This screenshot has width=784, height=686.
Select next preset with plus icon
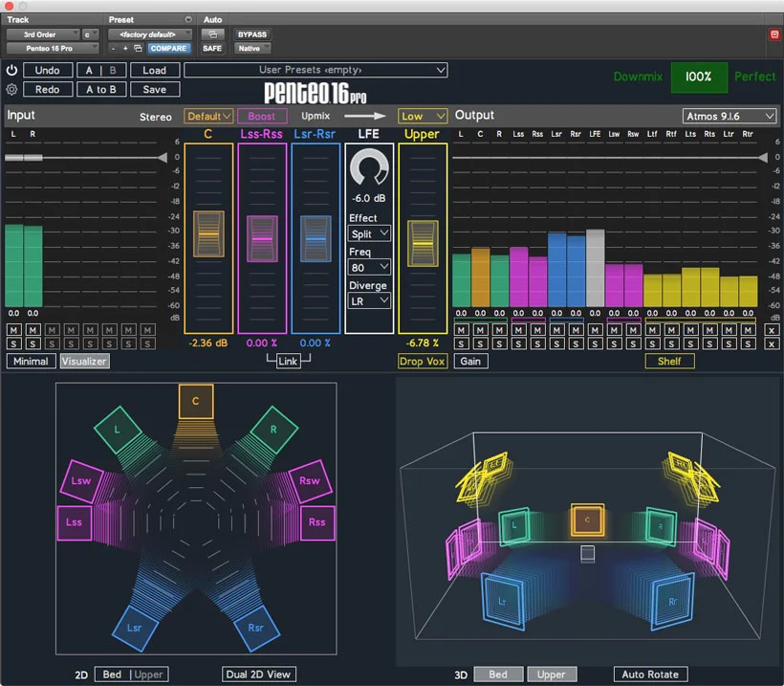pos(125,49)
